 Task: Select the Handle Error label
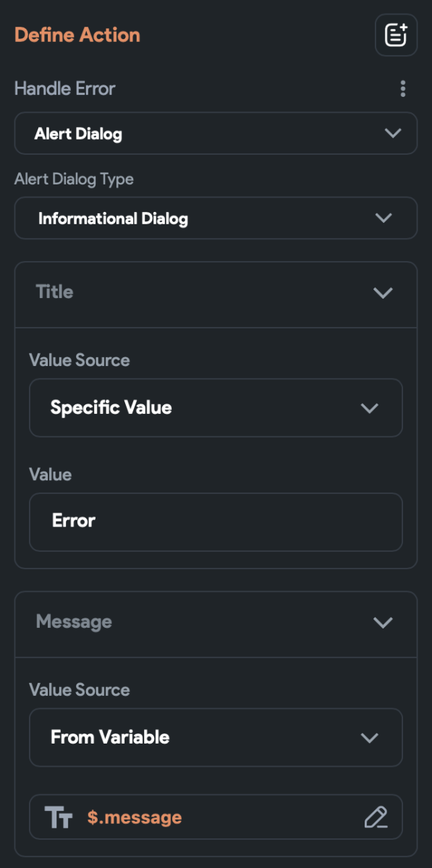pyautogui.click(x=65, y=88)
